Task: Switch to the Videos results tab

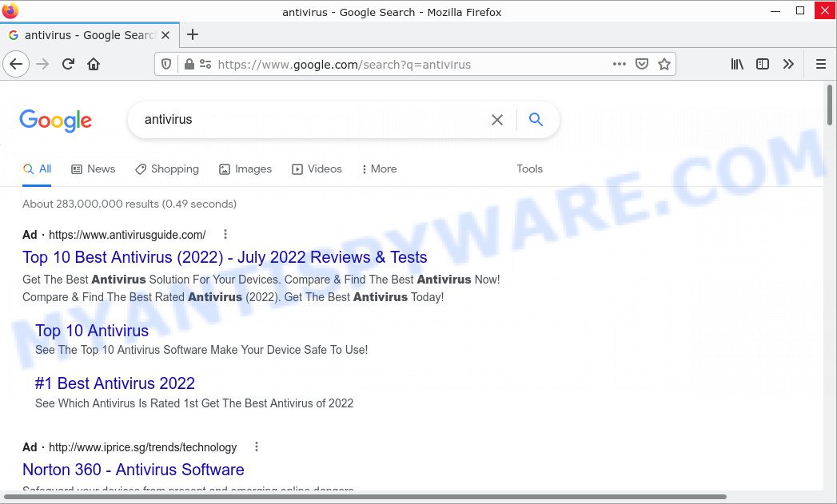Action: click(x=317, y=169)
